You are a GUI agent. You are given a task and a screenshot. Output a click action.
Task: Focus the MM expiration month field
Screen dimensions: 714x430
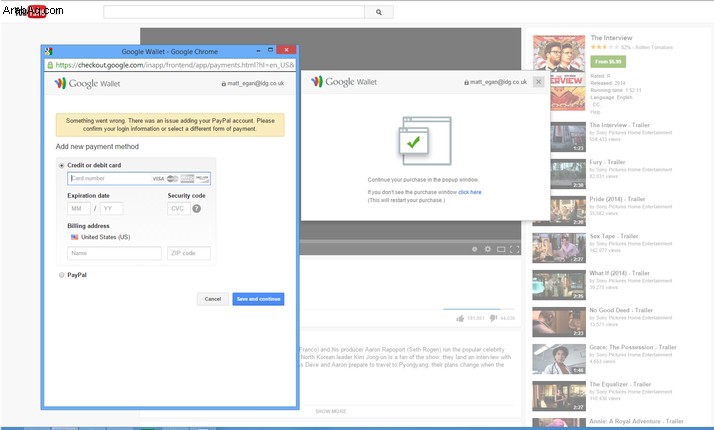79,209
